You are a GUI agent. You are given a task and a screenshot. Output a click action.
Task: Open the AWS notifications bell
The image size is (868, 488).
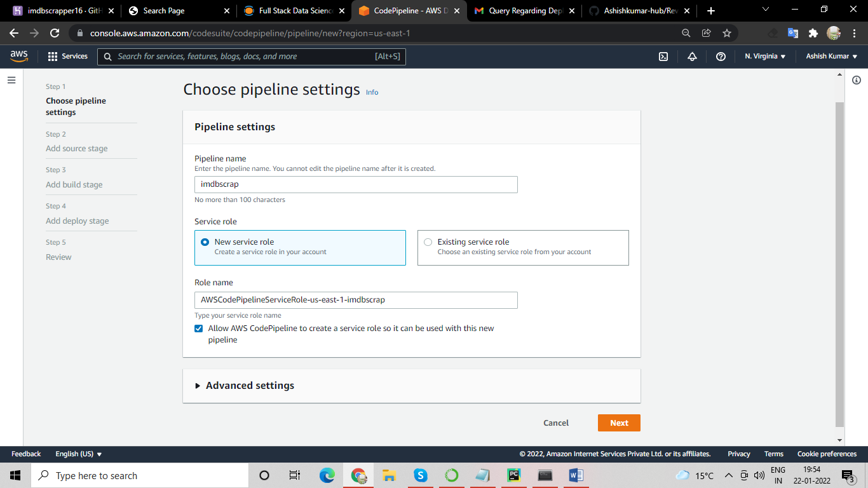(x=692, y=57)
